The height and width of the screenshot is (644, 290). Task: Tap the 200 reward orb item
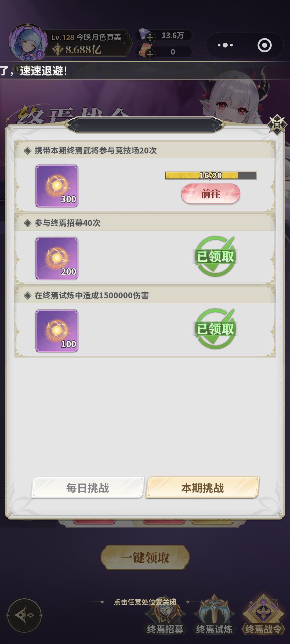(57, 258)
